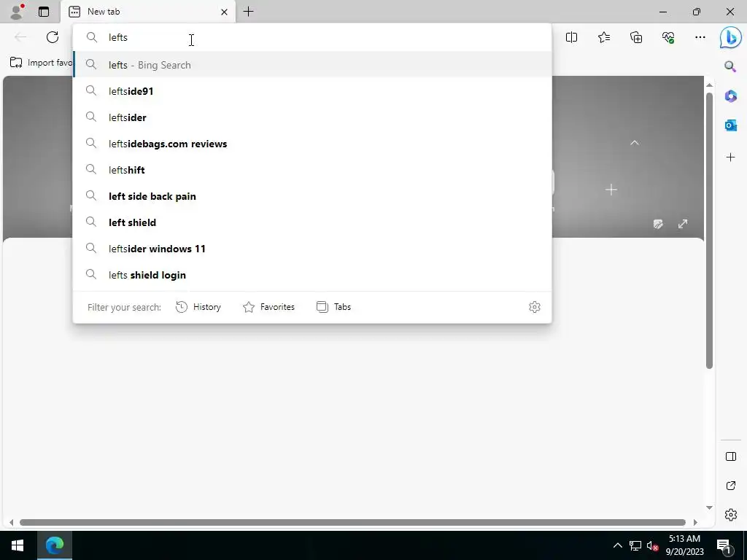Viewport: 747px width, 560px height.
Task: Open the Collections icon
Action: [636, 37]
